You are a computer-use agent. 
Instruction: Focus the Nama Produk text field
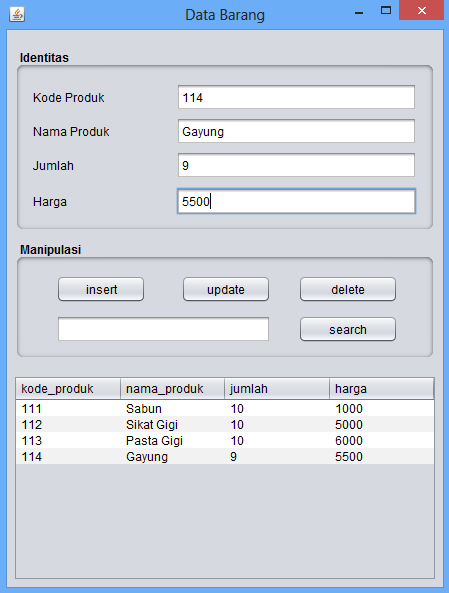pyautogui.click(x=296, y=131)
